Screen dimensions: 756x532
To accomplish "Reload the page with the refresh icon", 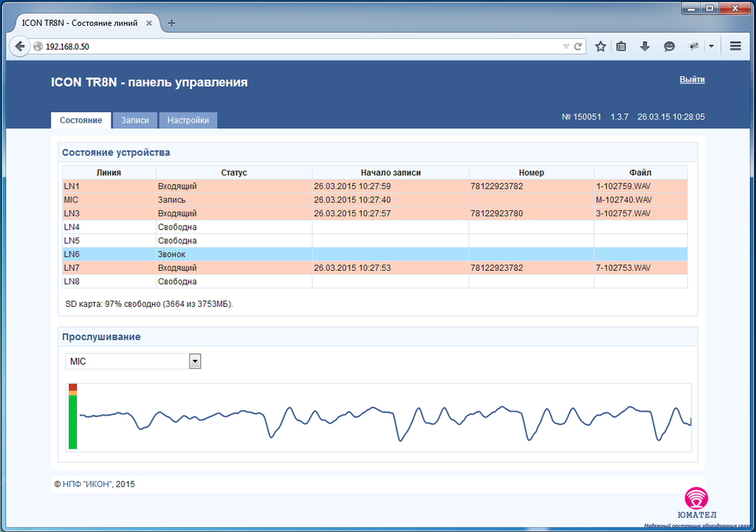I will pyautogui.click(x=577, y=46).
